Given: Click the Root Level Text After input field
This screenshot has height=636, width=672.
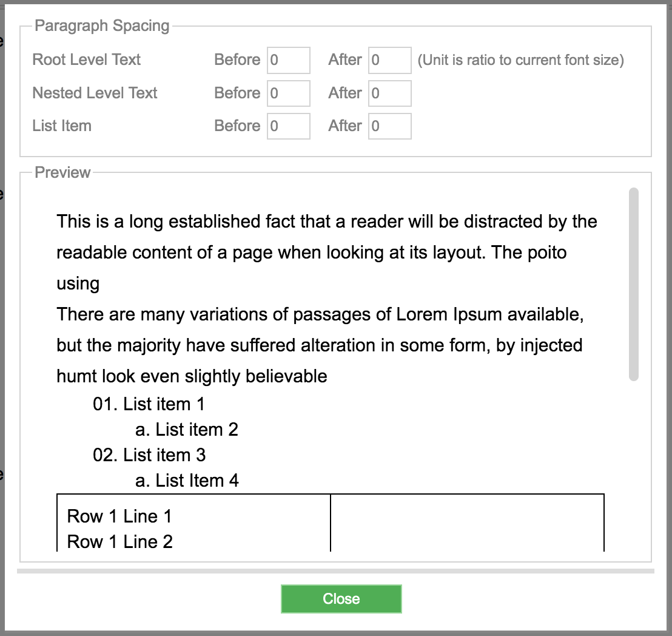Looking at the screenshot, I should coord(389,60).
